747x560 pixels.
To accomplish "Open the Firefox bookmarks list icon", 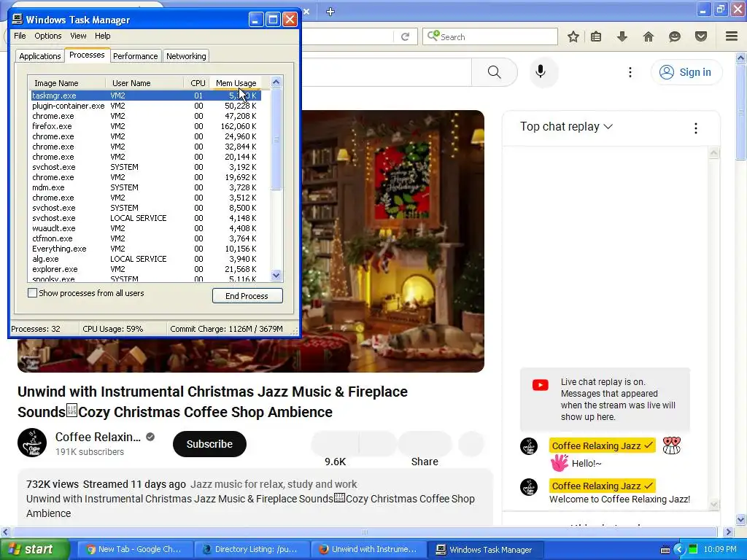I will click(x=596, y=36).
